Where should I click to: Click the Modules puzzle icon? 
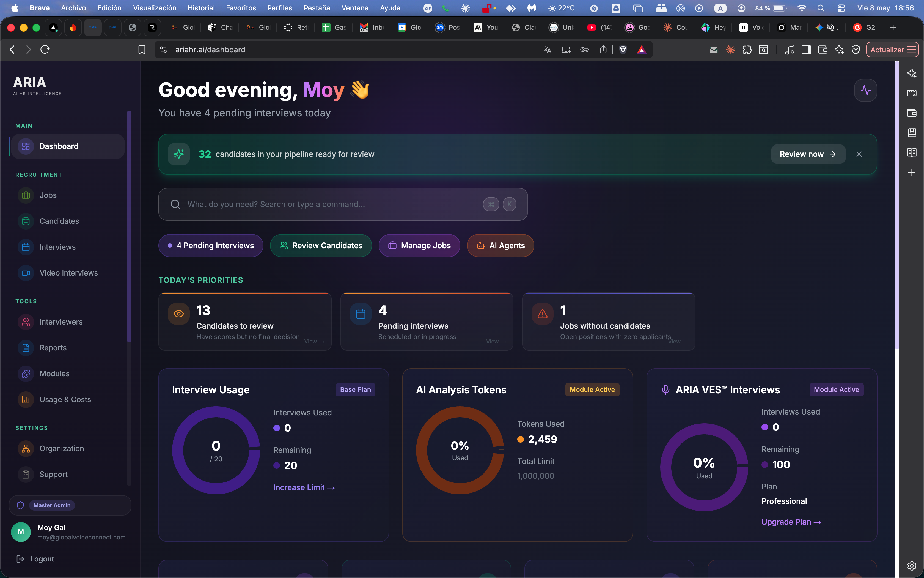(26, 374)
